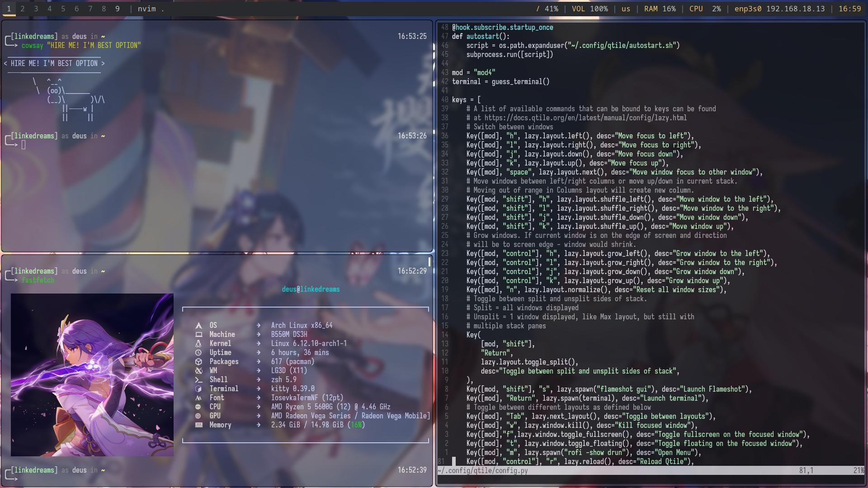
Task: Click the 'fastfetch' command text
Action: pos(38,280)
